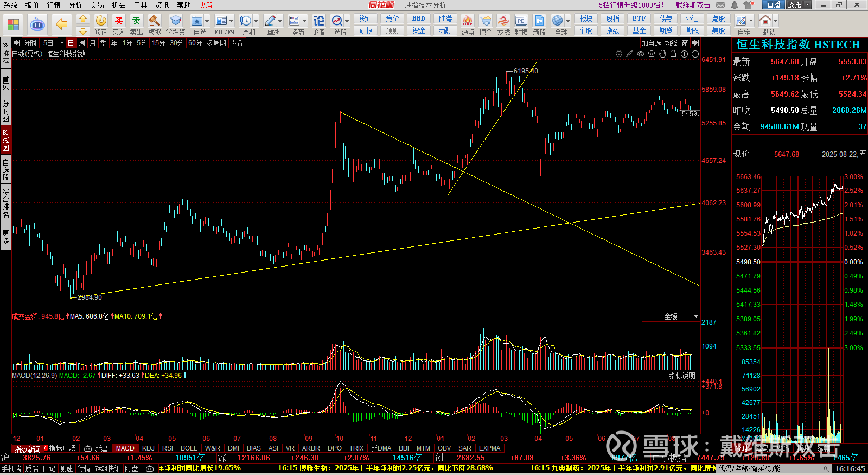868x475 pixels.
Task: Open the 自定 custom layout icon
Action: 741,21
